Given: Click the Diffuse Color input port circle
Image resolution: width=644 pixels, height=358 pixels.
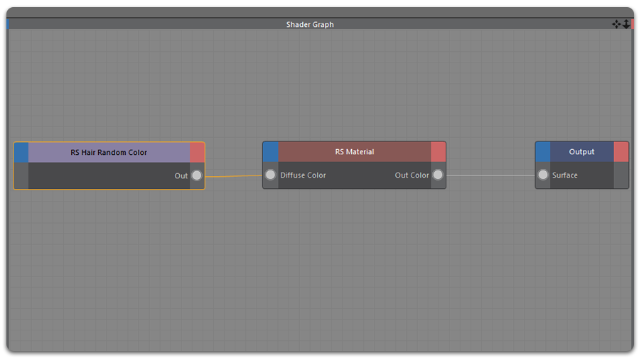Looking at the screenshot, I should click(270, 175).
